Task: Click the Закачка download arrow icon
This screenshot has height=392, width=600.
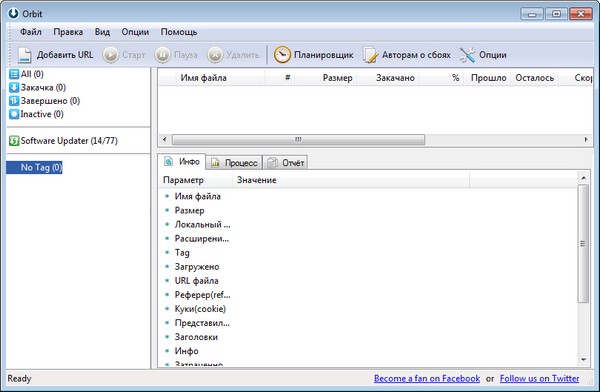Action: point(14,88)
